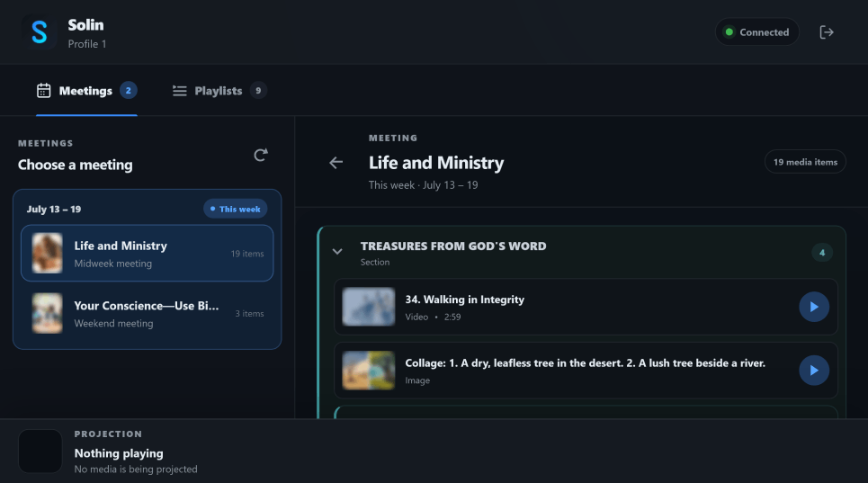The width and height of the screenshot is (868, 483).
Task: Click the section item count badge 4
Action: 822,252
